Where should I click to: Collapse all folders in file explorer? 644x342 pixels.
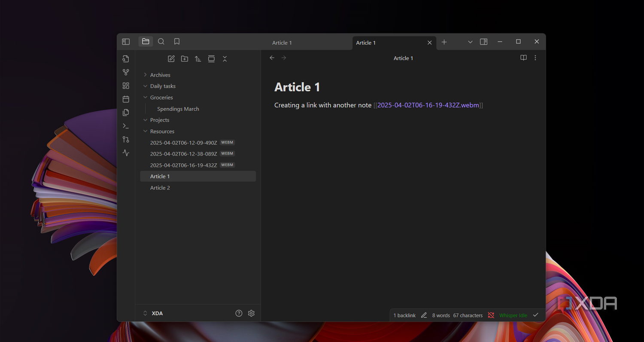pos(225,59)
